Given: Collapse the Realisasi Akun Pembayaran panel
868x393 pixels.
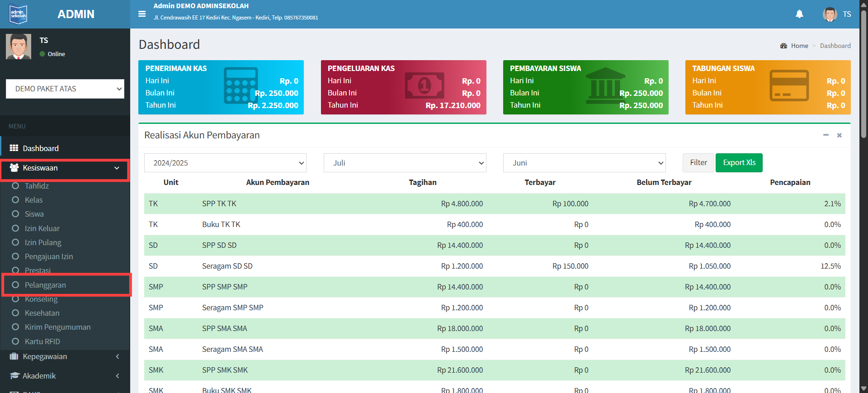Looking at the screenshot, I should [826, 135].
